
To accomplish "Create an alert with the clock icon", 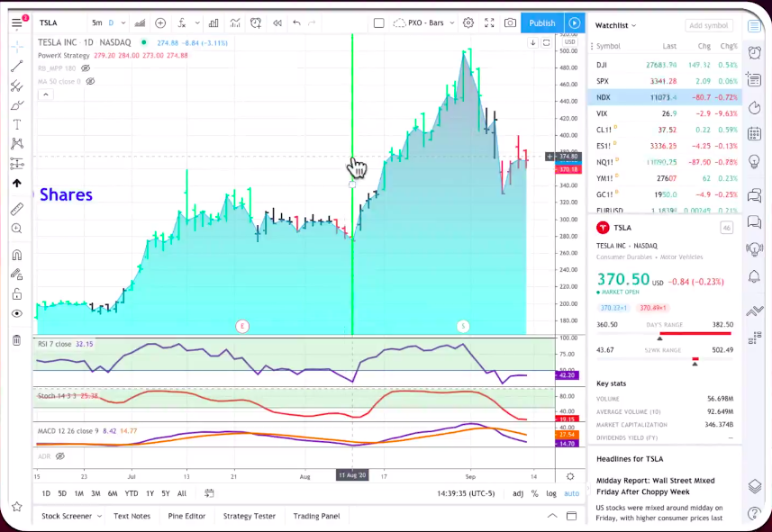I will (256, 23).
